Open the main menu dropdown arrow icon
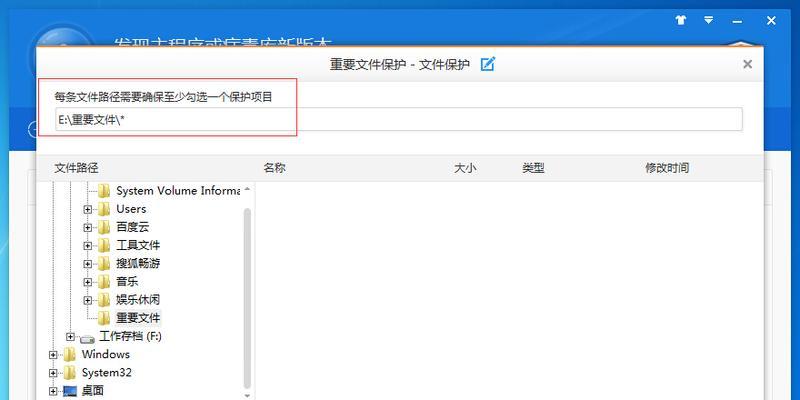 (709, 20)
